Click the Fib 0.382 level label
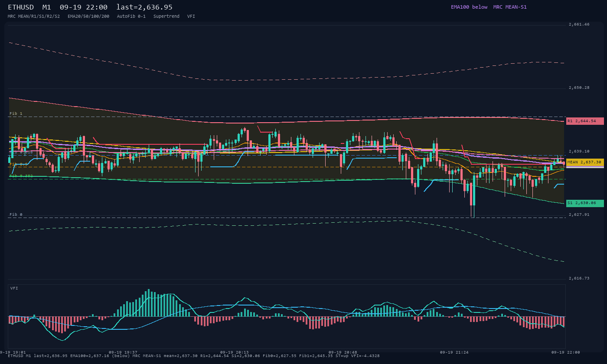607x364 pixels. pos(21,176)
